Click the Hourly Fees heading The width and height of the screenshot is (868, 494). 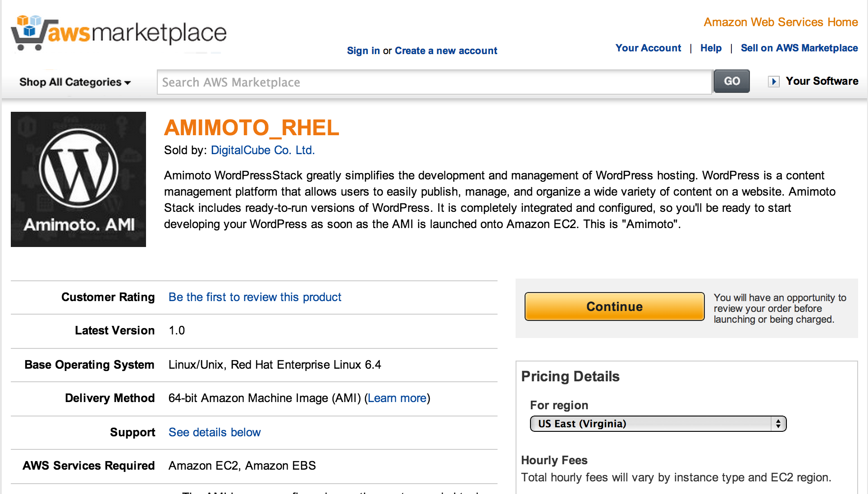pos(554,460)
